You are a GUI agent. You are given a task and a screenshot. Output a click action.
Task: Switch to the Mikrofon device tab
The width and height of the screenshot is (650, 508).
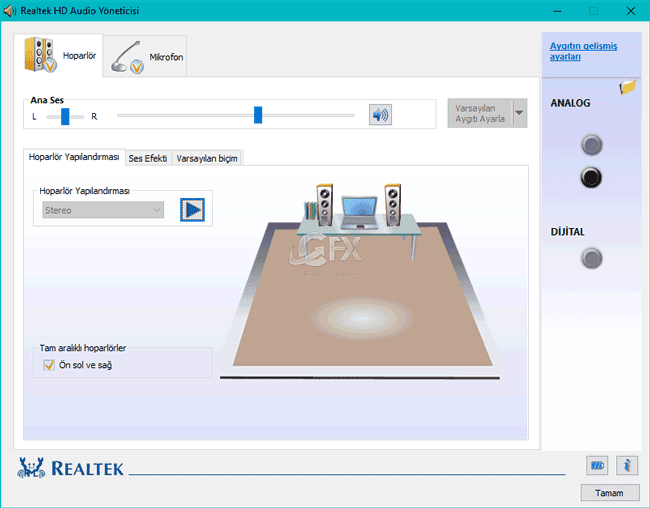(x=145, y=56)
